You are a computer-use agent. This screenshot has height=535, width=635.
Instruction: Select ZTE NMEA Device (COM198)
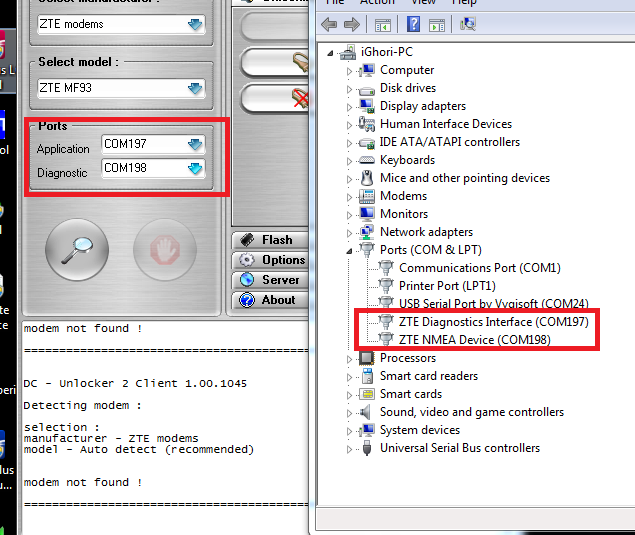pyautogui.click(x=475, y=340)
